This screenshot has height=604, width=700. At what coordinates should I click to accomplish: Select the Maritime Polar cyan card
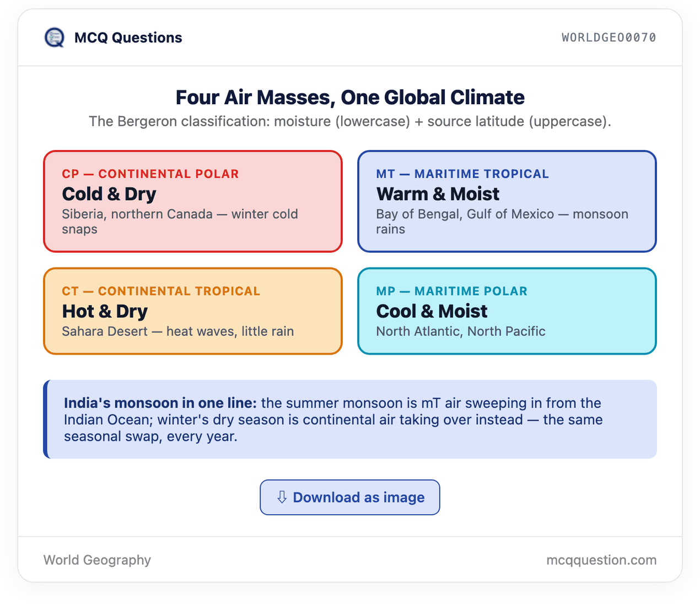point(507,311)
